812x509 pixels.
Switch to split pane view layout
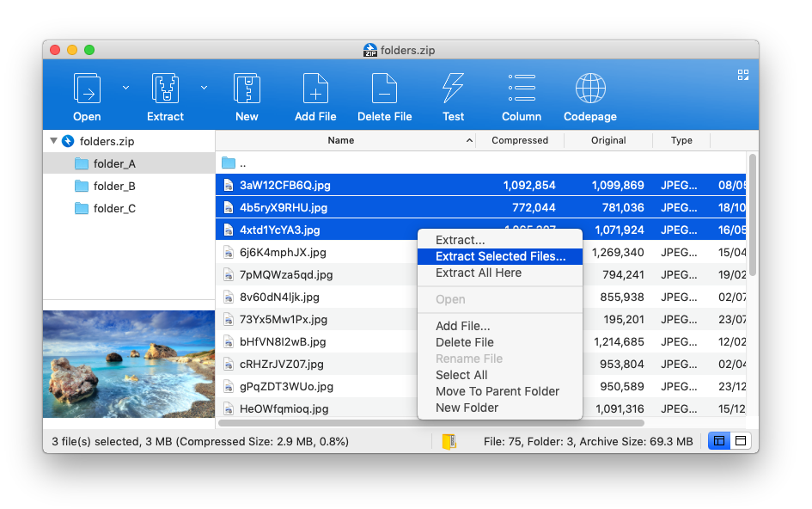[x=719, y=441]
